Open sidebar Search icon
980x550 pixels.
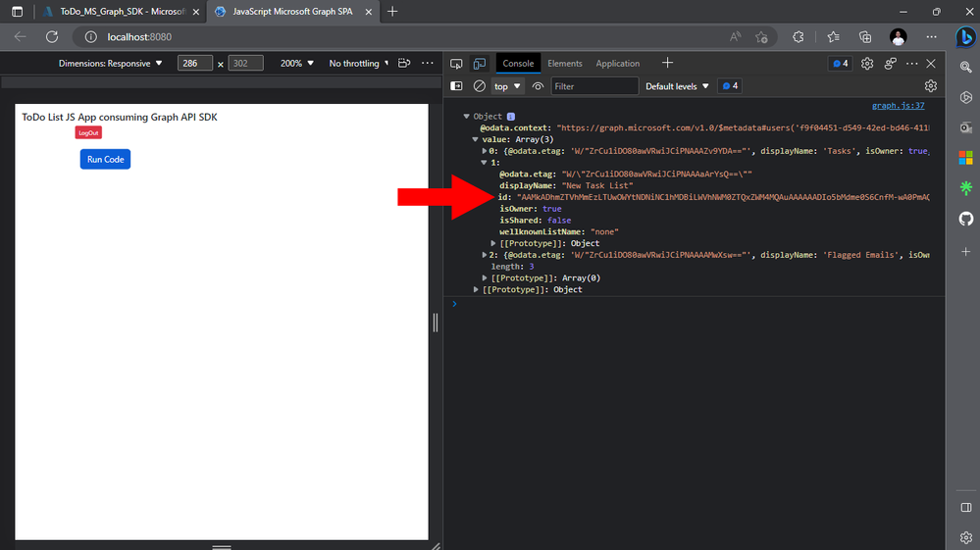click(965, 67)
